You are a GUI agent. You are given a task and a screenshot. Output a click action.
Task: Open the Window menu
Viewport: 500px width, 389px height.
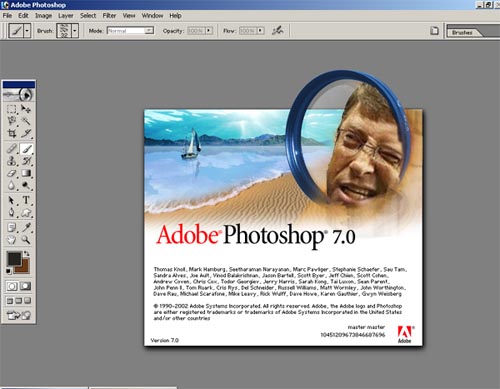152,16
